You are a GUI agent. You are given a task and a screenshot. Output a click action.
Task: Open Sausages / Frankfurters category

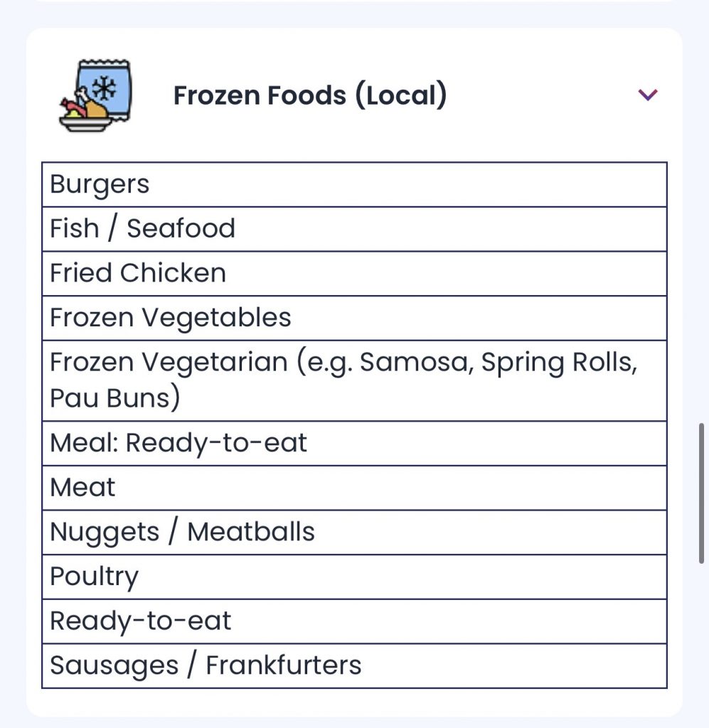click(x=354, y=666)
